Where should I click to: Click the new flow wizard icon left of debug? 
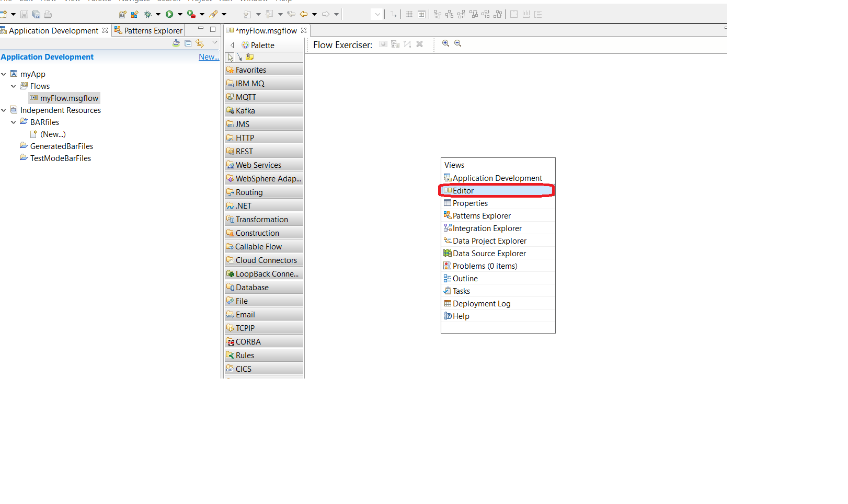tap(135, 14)
